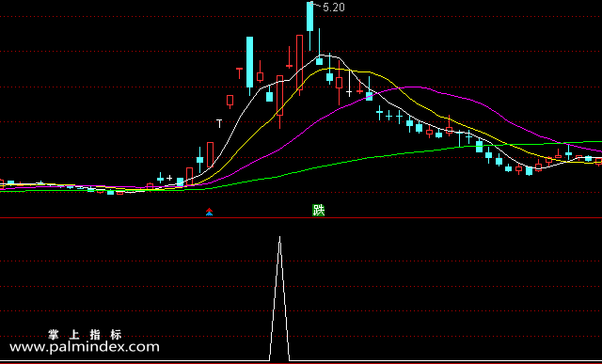602x364 pixels.
Task: Select the 5.20 peak price label
Action: 334,8
